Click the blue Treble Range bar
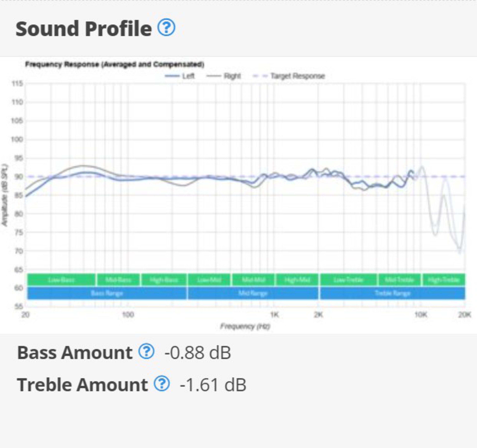 [392, 293]
